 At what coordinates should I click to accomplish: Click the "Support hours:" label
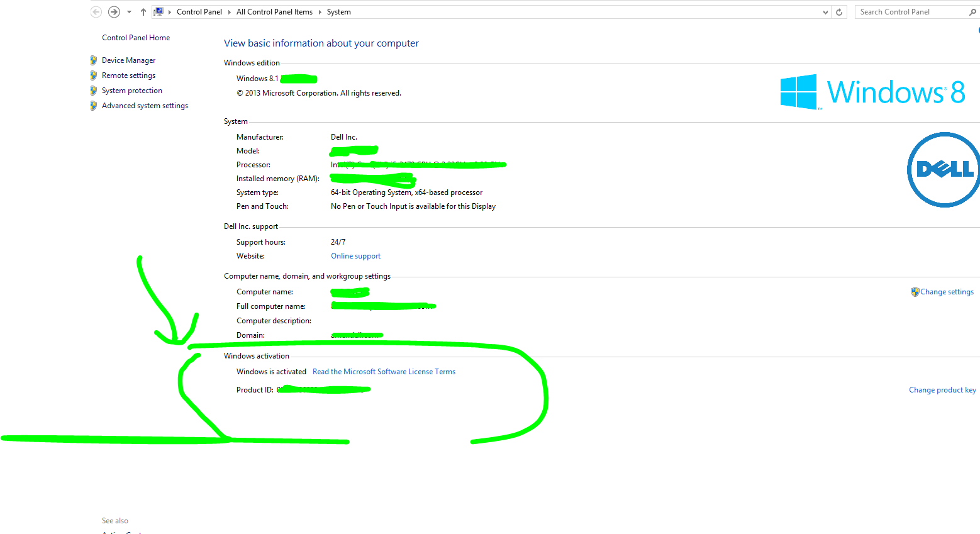coord(261,242)
